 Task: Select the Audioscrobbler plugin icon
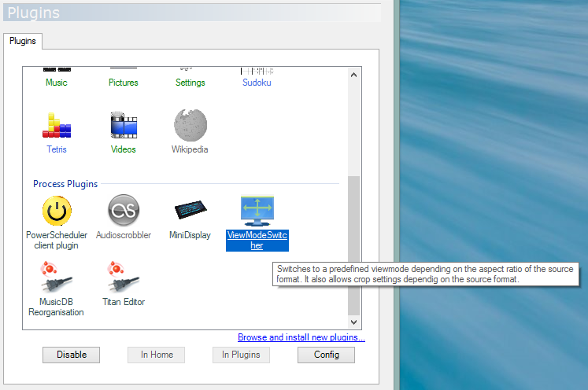tap(124, 211)
